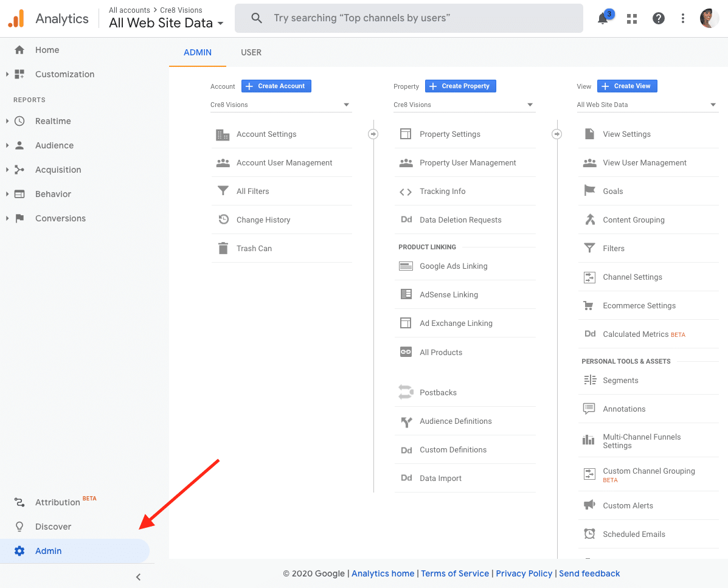The image size is (728, 588).
Task: Click the account-to-property arrow circle
Action: coord(373,134)
